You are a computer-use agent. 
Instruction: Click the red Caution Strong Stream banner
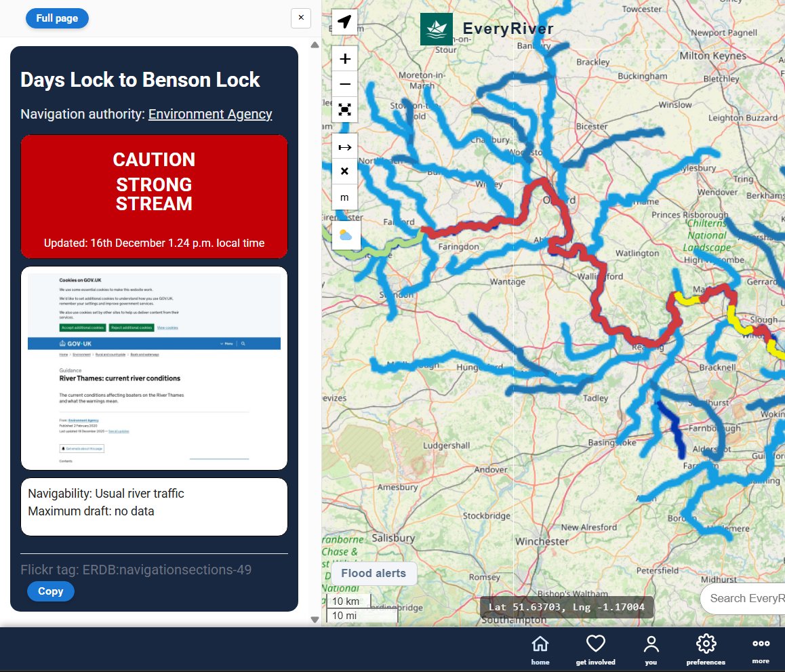[x=155, y=197]
